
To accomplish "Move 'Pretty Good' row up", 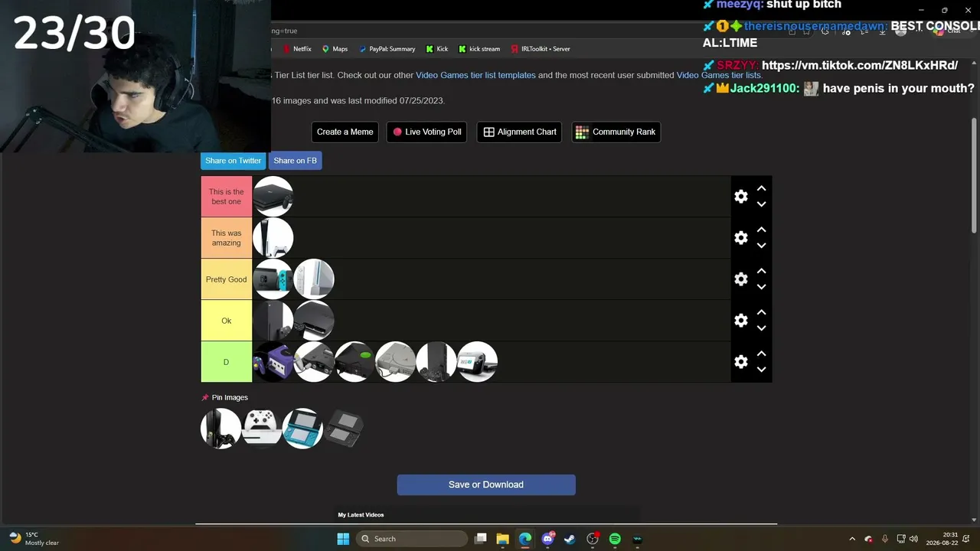I will tap(761, 271).
